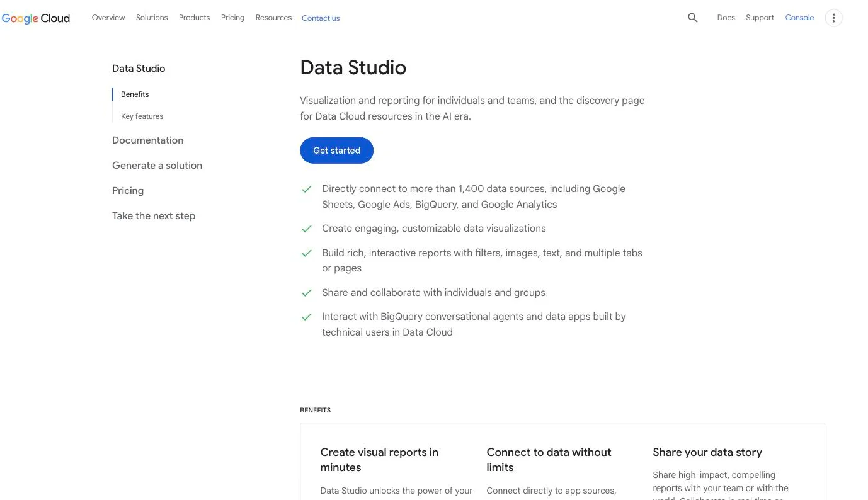The height and width of the screenshot is (500, 868).
Task: Click the 'Directly connect to more than 1,400' bullet
Action: coord(474,196)
